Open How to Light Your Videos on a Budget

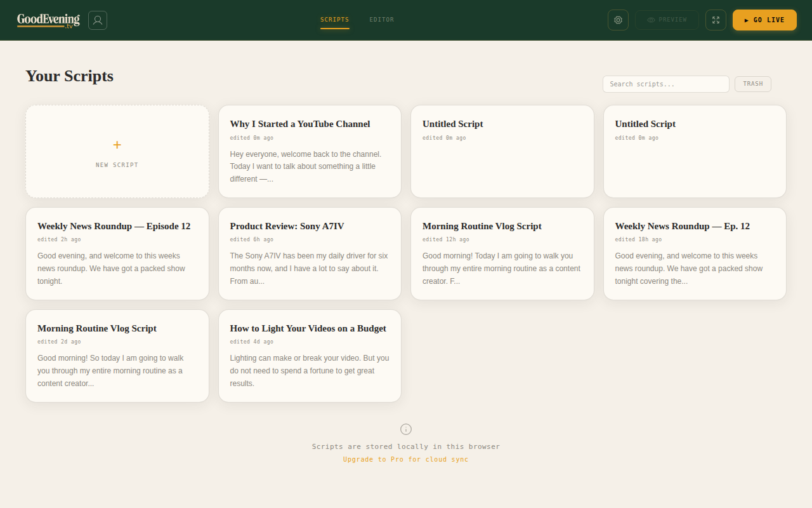pos(310,356)
